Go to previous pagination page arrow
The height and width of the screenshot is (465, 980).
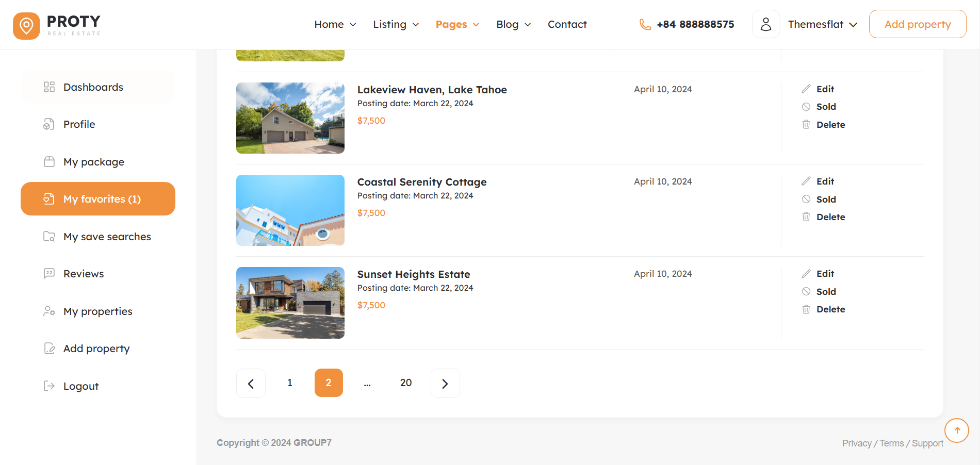251,383
